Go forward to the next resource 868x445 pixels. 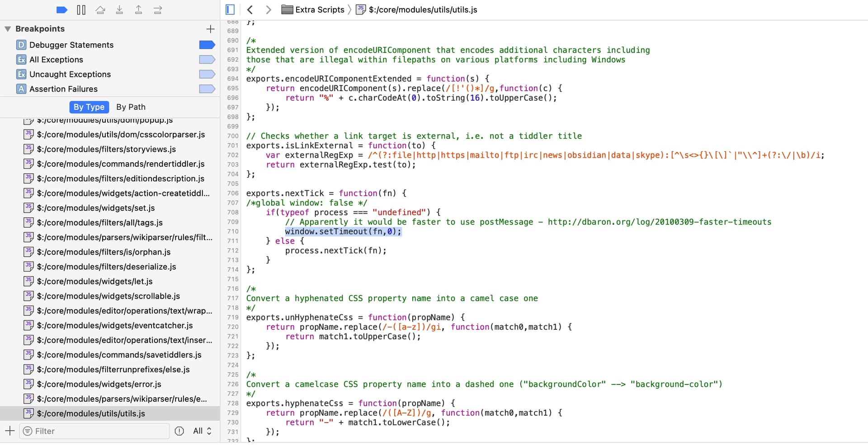[269, 9]
